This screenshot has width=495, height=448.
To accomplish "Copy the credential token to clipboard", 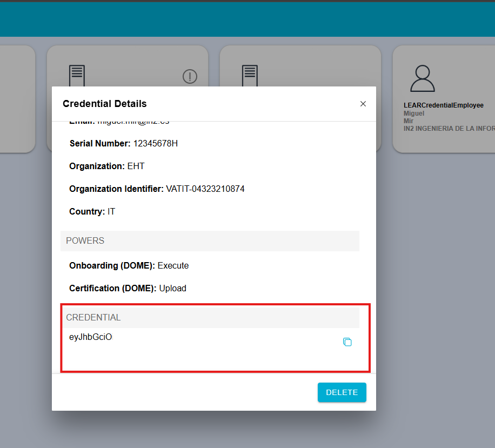I will coord(347,342).
